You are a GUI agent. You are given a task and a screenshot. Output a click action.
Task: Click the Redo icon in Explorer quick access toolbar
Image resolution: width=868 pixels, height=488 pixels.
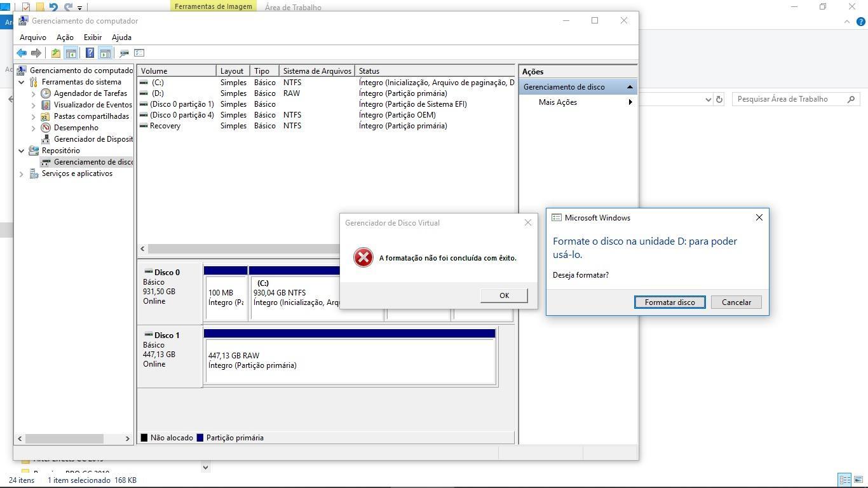tap(68, 7)
